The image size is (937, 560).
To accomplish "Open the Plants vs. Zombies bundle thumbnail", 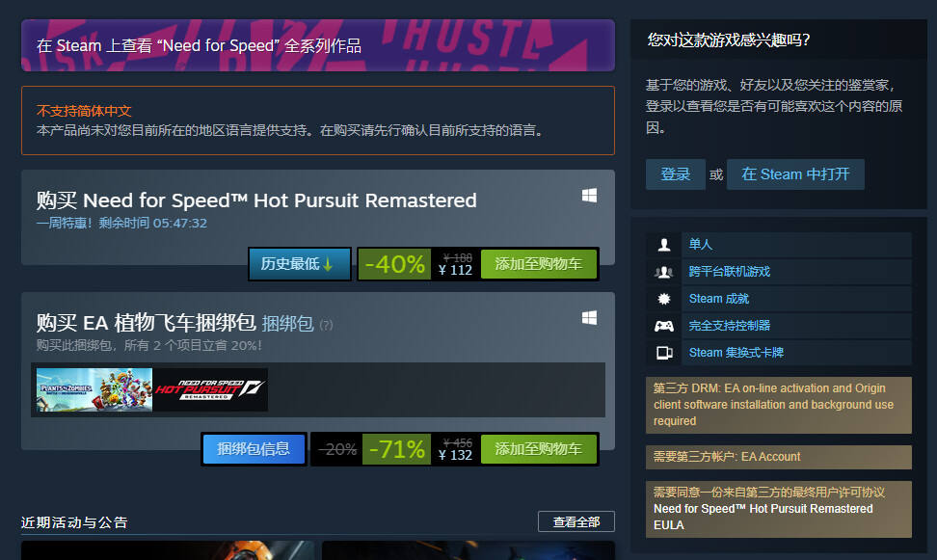I will click(x=94, y=389).
